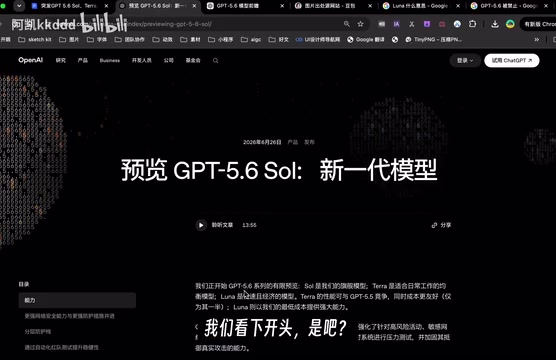Image resolution: width=556 pixels, height=360 pixels.
Task: Play the 聆听文章 audio
Action: click(201, 225)
